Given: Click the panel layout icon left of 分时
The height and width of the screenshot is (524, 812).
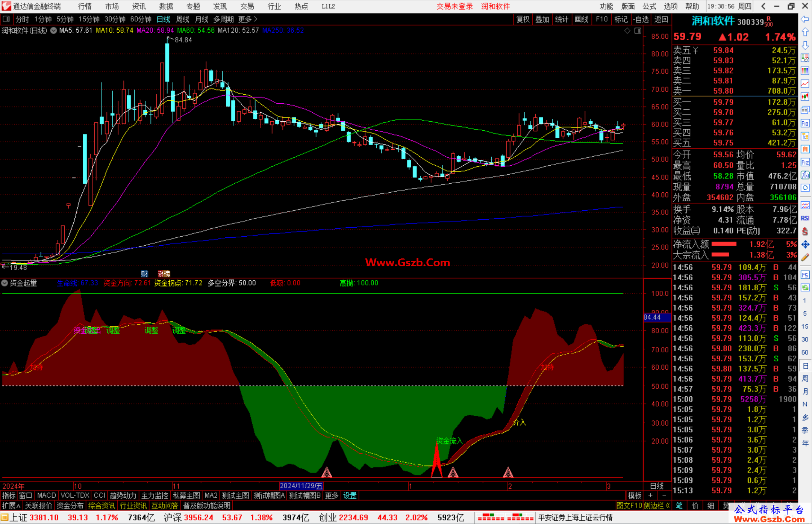Looking at the screenshot, I should [x=6, y=19].
